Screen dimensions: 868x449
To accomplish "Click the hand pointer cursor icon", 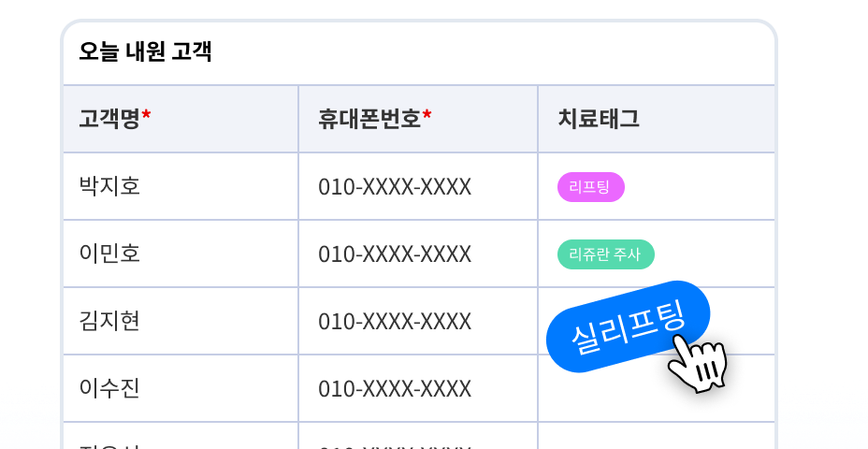I will point(698,364).
